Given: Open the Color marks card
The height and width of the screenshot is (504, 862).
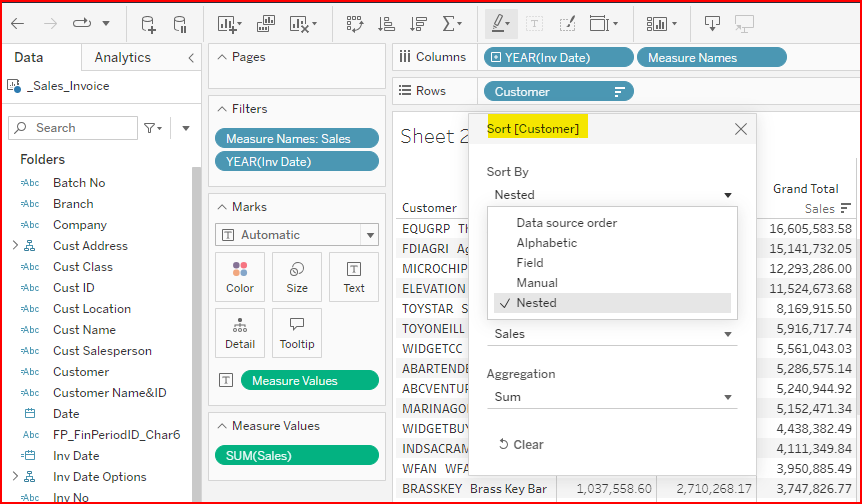Looking at the screenshot, I should [240, 277].
